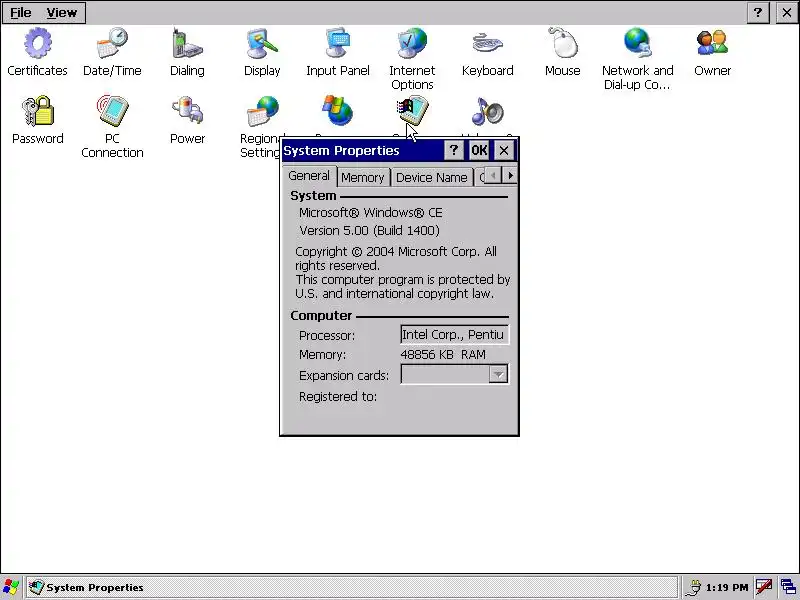800x600 pixels.
Task: Select the System device icon
Action: 412,110
